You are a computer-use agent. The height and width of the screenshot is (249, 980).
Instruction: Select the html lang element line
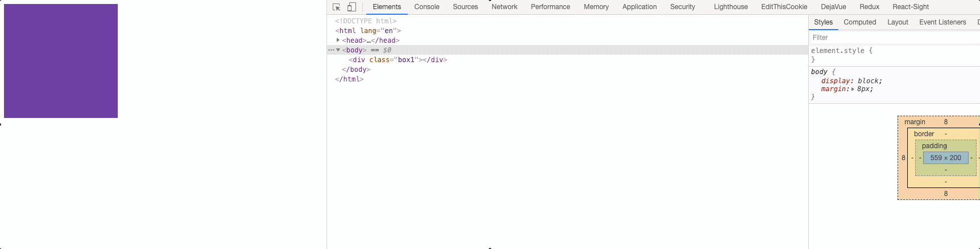[x=368, y=31]
